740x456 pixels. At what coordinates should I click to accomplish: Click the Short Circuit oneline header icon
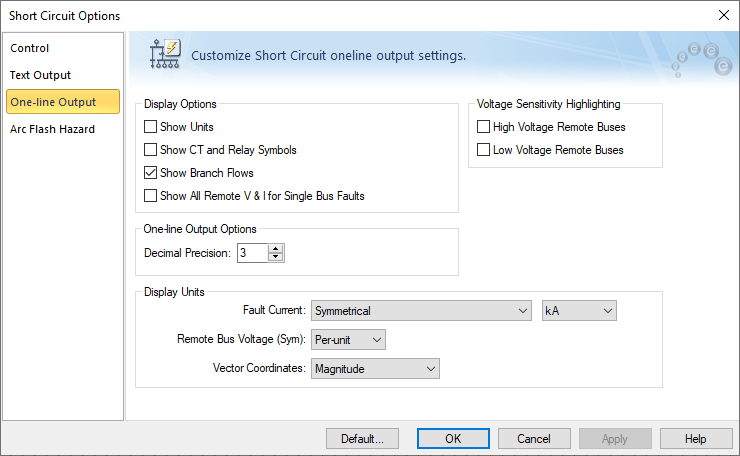pos(163,56)
